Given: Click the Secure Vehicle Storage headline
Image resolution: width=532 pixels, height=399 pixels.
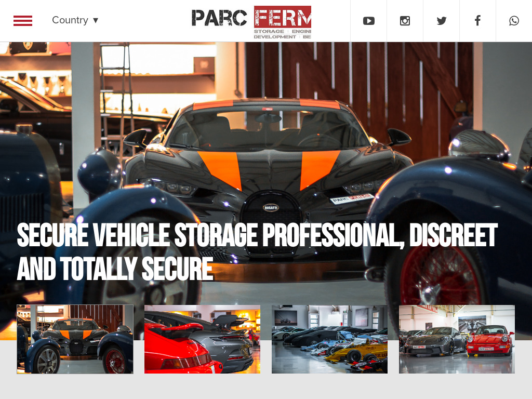Looking at the screenshot, I should 257,252.
